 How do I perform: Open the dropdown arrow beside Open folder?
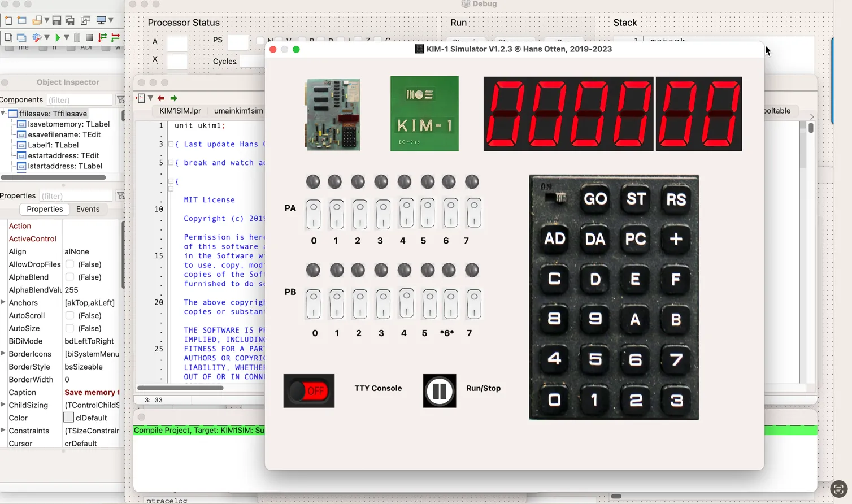coord(47,20)
